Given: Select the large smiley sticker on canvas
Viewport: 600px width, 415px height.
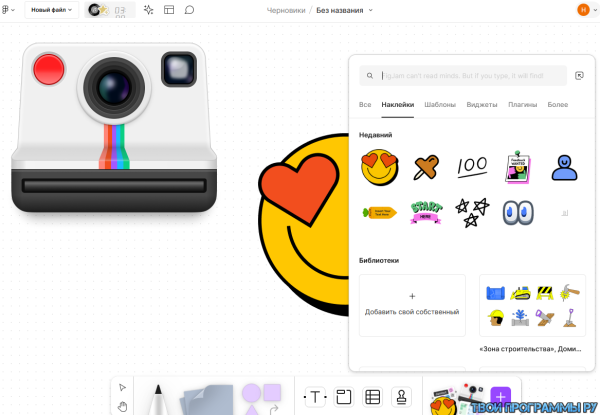Looking at the screenshot, I should [303, 225].
